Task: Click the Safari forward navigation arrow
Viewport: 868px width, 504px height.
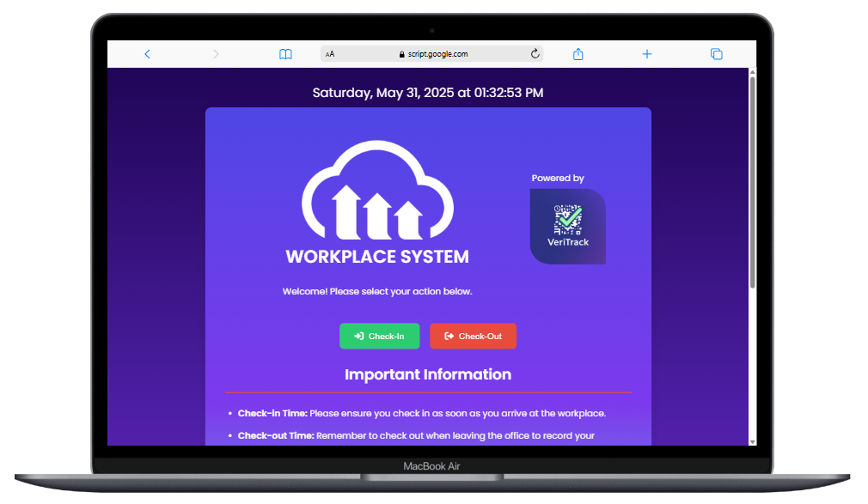Action: [216, 53]
